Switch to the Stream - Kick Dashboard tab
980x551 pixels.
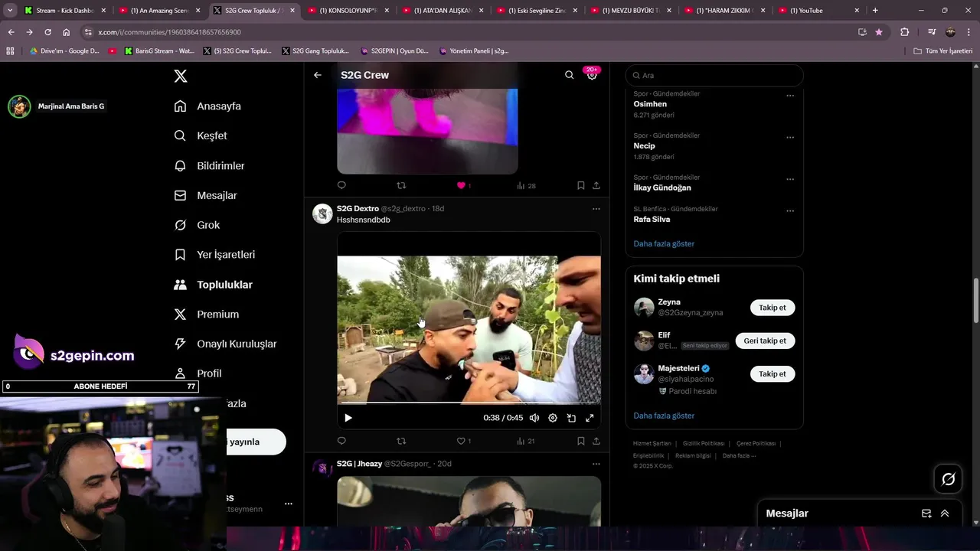[x=64, y=10]
